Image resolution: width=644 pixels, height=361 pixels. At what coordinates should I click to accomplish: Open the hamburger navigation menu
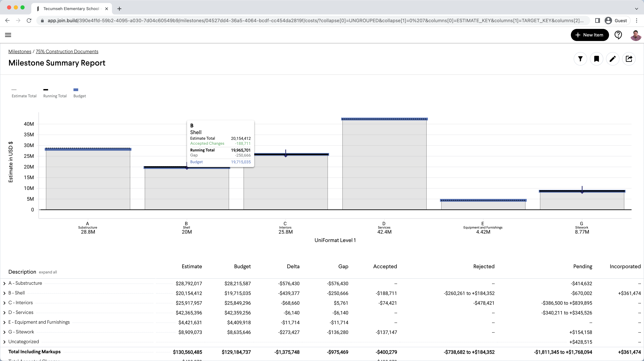pos(8,35)
